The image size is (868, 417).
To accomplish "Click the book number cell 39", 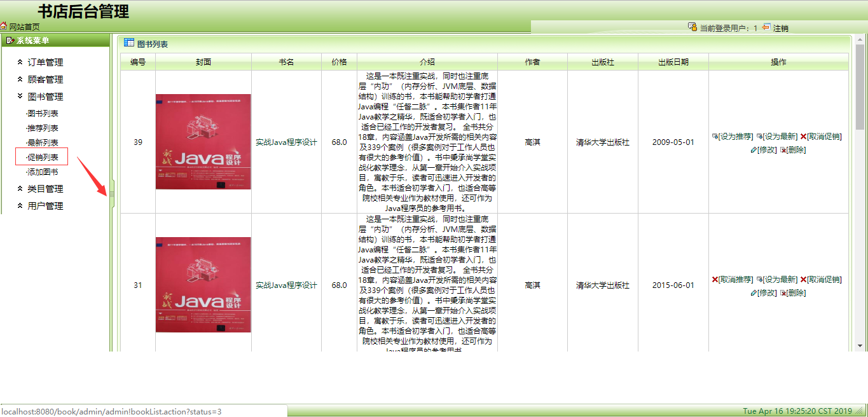I will (x=138, y=142).
